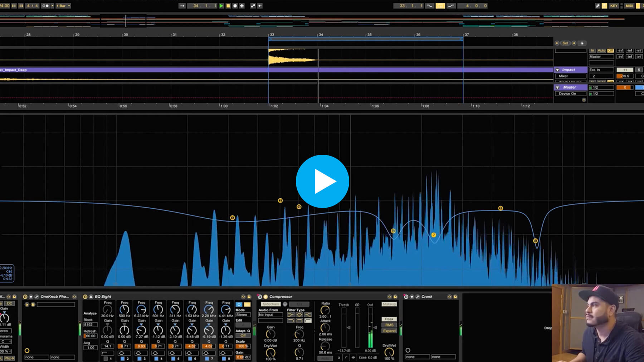Click the Set locator button

point(565,43)
